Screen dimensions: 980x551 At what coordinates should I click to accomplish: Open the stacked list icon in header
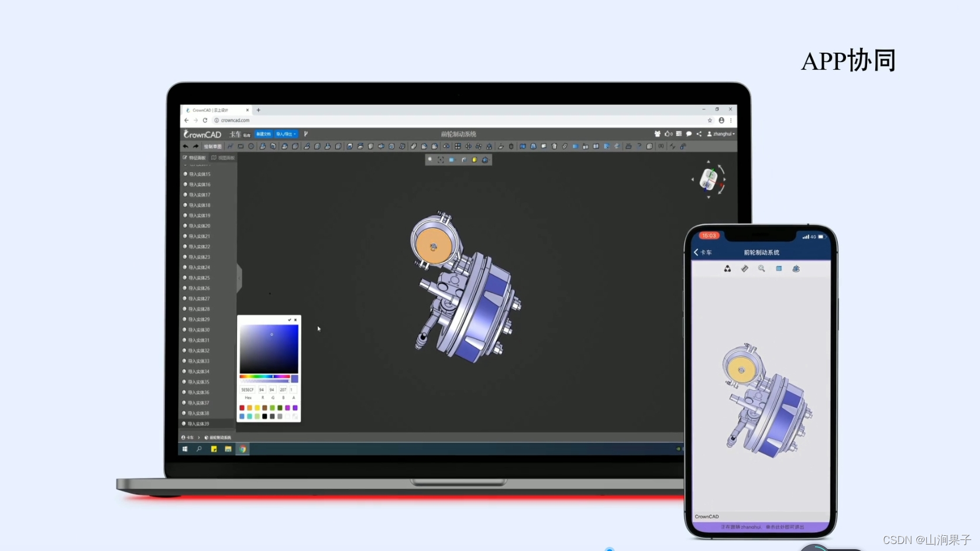(x=679, y=134)
